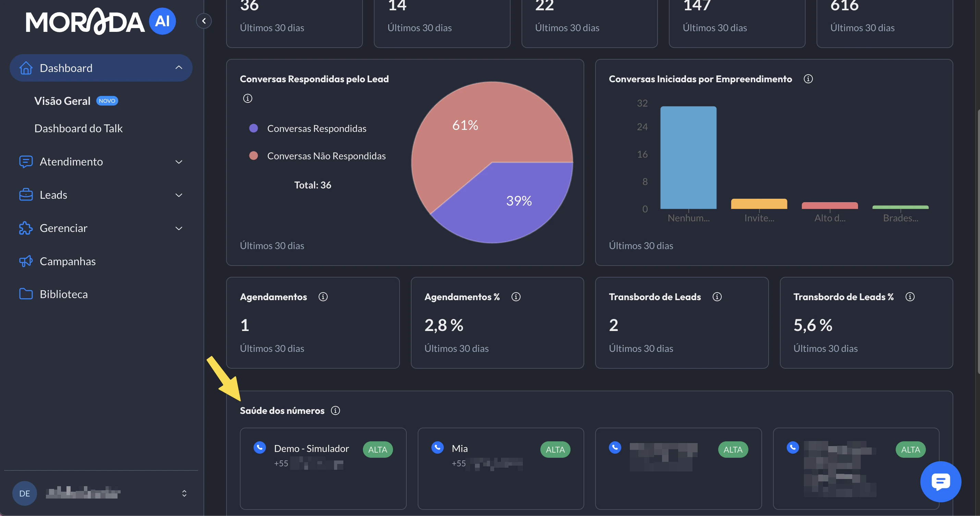Screen dimensions: 980x516
Task: Click the phone icon on Demo - Simulador card
Action: pos(260,447)
